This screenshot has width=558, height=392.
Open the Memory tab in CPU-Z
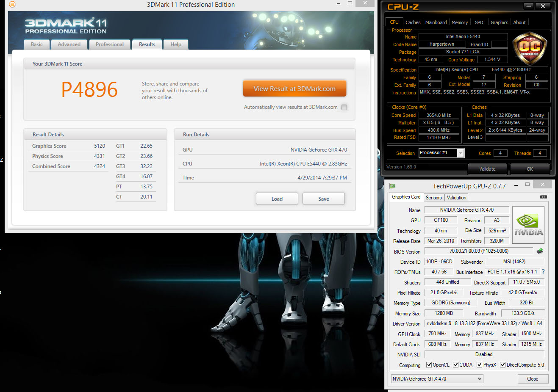tap(460, 22)
